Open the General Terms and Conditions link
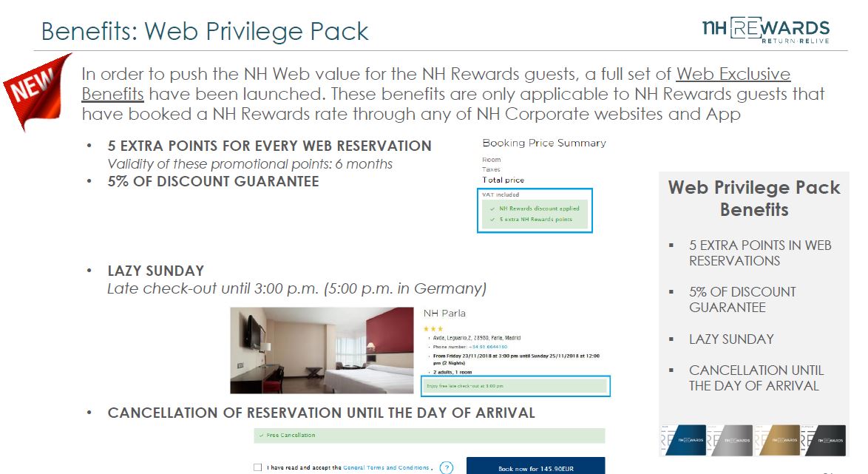The width and height of the screenshot is (868, 474). (386, 468)
